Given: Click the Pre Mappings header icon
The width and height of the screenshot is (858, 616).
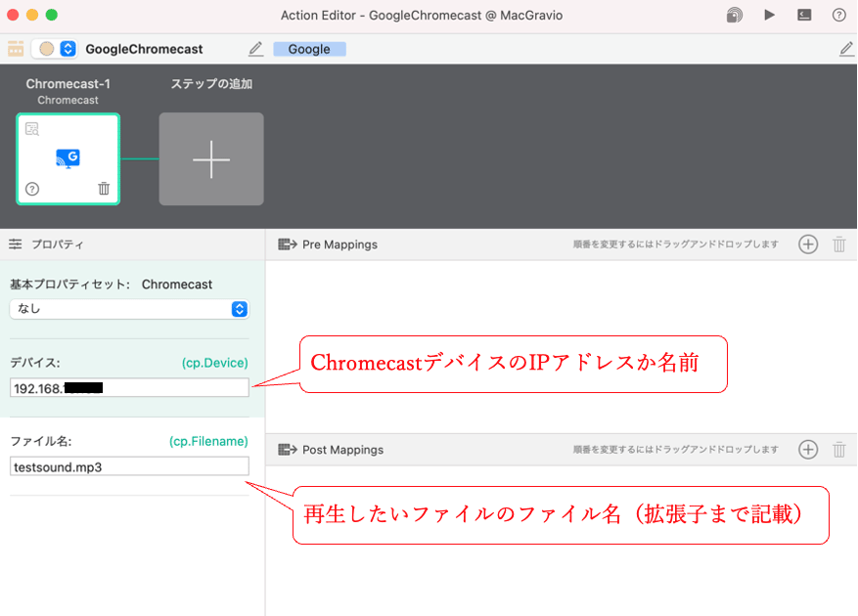Looking at the screenshot, I should tap(288, 244).
